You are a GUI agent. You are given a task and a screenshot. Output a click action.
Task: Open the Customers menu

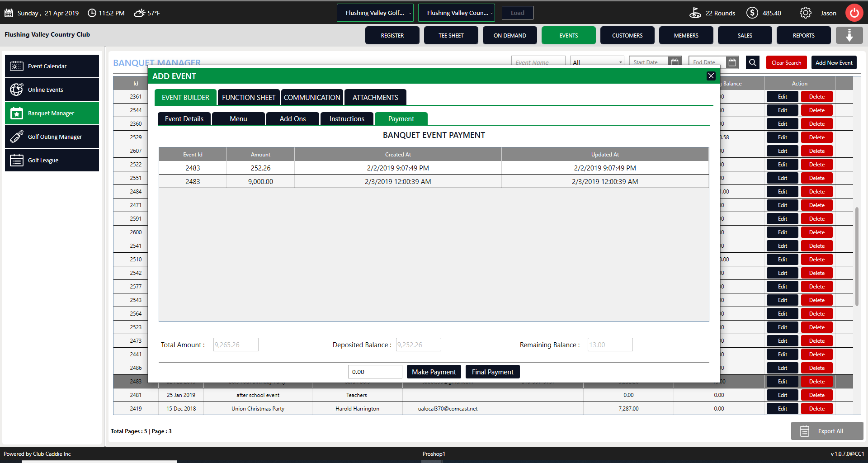(x=627, y=36)
